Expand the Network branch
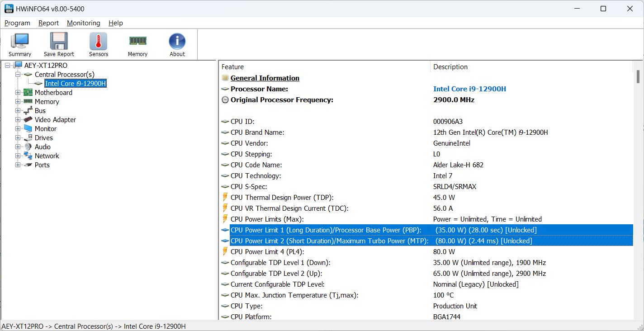The image size is (644, 331). (18, 156)
